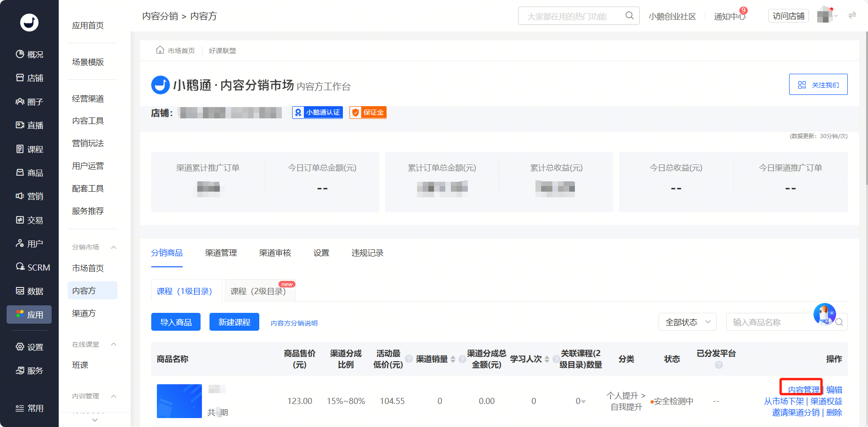Screen dimensions: 868x427
Task: Click the 市场首页 home breadcrumb
Action: (176, 50)
